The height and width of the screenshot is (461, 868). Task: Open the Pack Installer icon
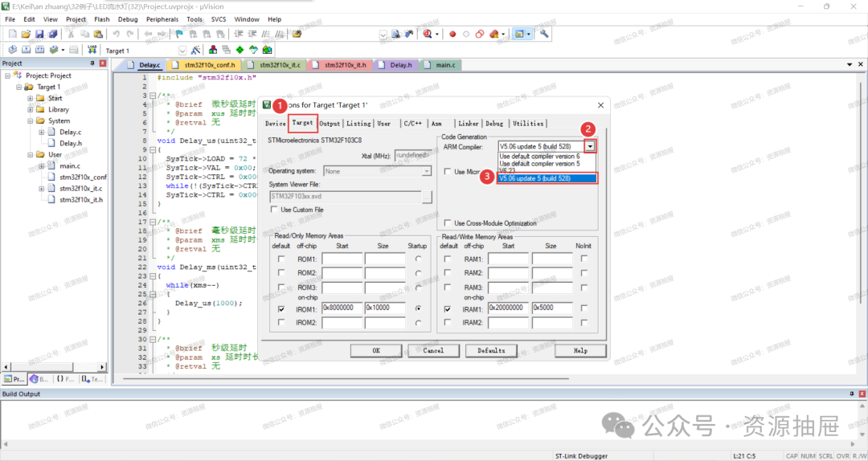pyautogui.click(x=268, y=50)
